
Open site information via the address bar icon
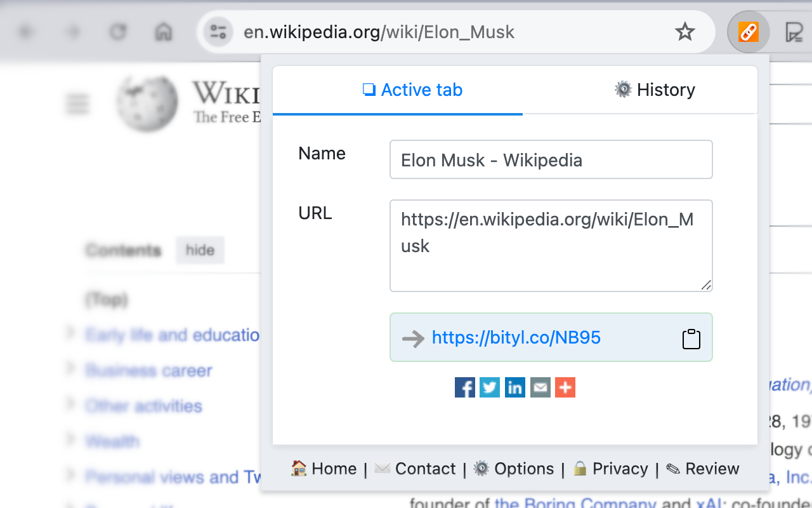pyautogui.click(x=218, y=31)
